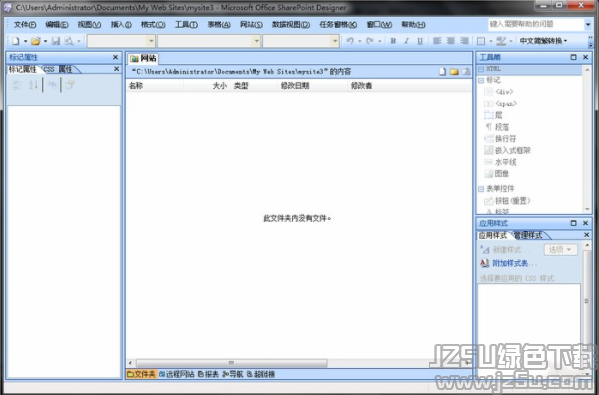This screenshot has width=599, height=395.
Task: Insert 换行符 line break from toolbox
Action: click(x=500, y=139)
